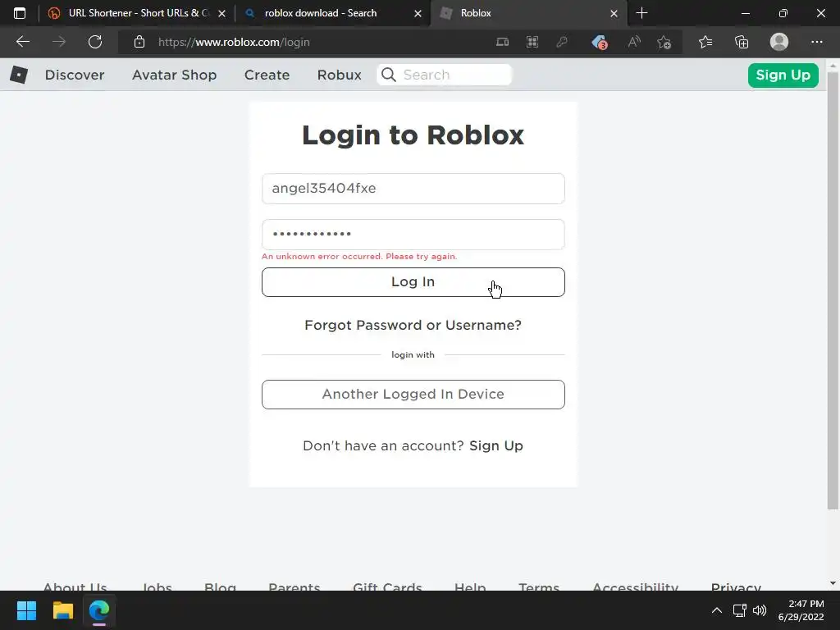Open volume tray icon
The image size is (840, 630).
point(760,610)
